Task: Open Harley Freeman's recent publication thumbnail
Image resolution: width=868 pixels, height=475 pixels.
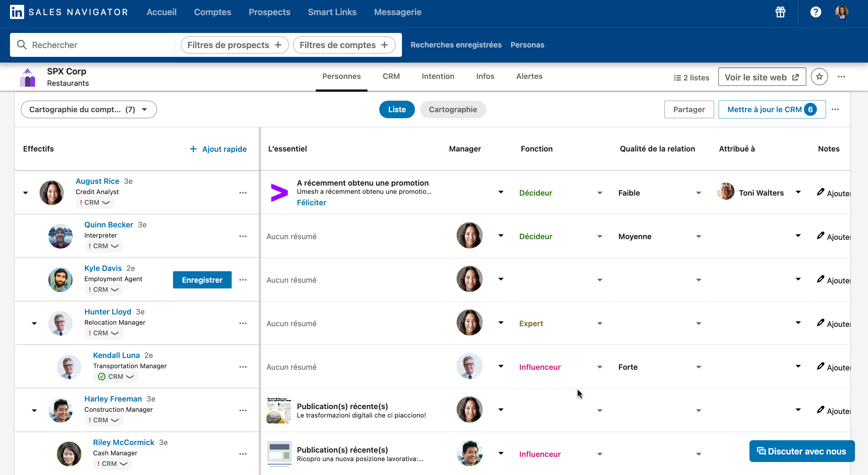Action: coord(278,410)
